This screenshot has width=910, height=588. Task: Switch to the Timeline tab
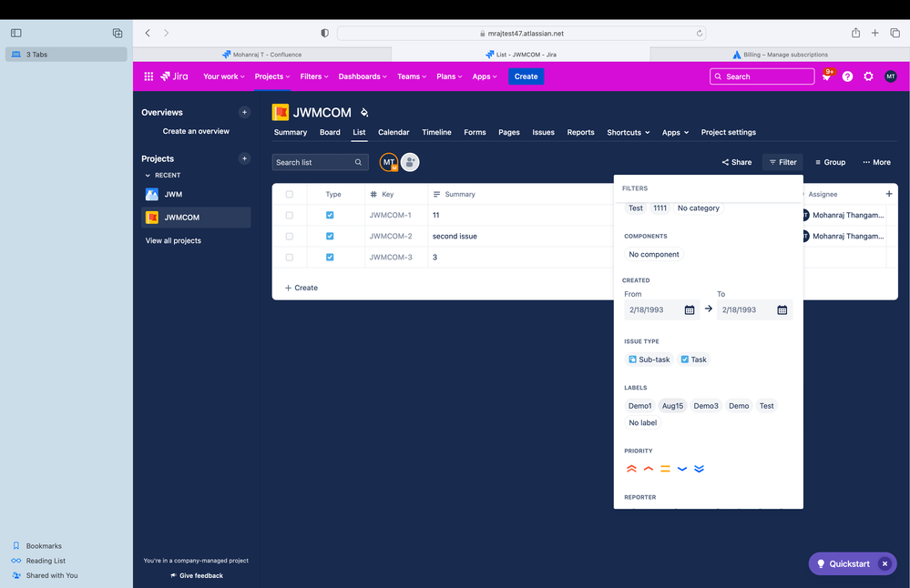tap(436, 132)
